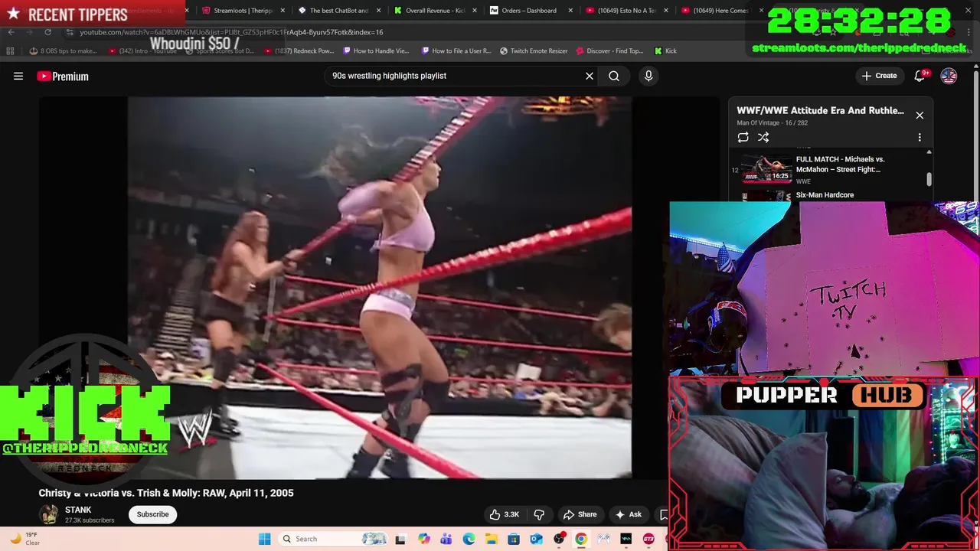Screen dimensions: 980x551
Task: Dislike the video
Action: (539, 514)
